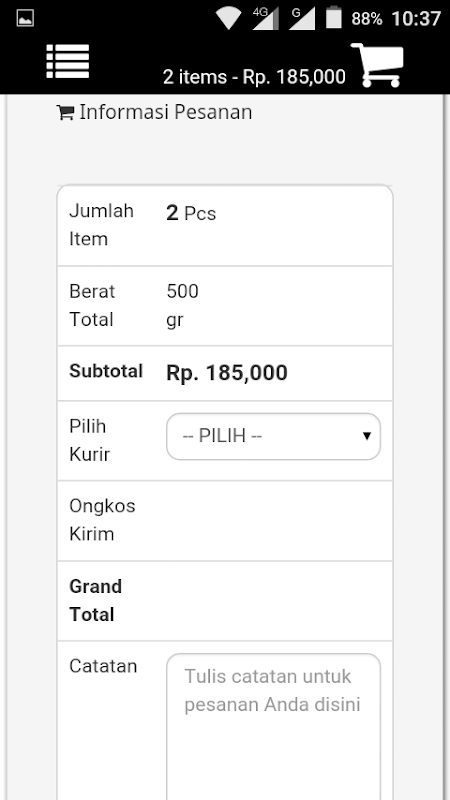The width and height of the screenshot is (450, 800).
Task: Focus the Catatan notes text area
Action: pyautogui.click(x=273, y=727)
